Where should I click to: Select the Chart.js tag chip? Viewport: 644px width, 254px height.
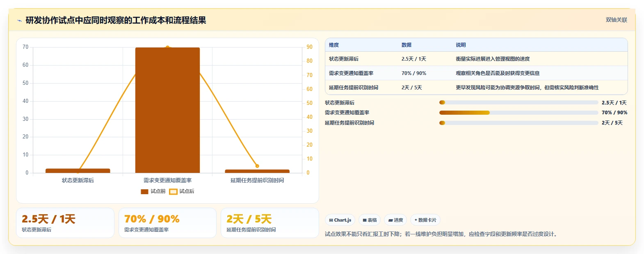coord(340,220)
